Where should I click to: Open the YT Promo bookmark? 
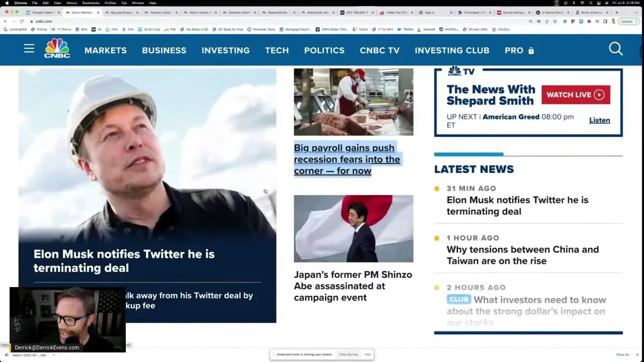tap(61, 29)
